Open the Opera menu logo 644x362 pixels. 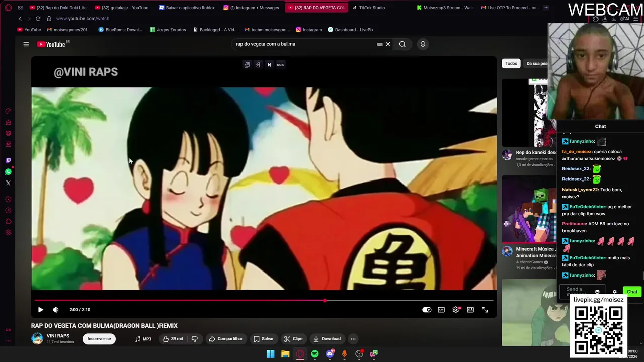[x=8, y=8]
